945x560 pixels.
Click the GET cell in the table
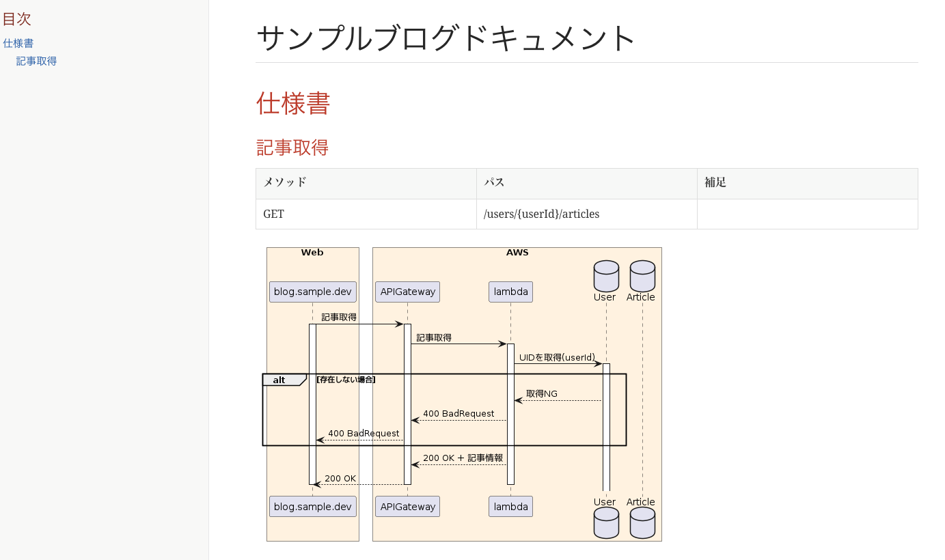click(x=273, y=214)
